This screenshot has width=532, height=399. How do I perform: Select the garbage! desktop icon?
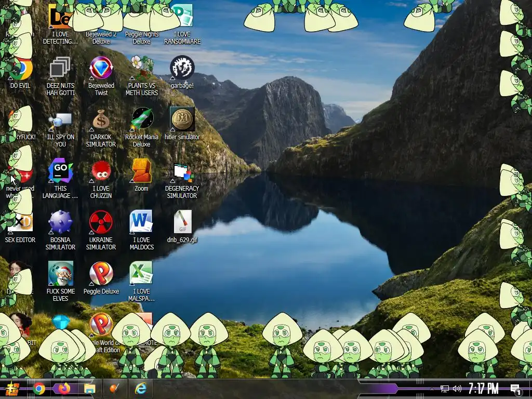tap(182, 73)
